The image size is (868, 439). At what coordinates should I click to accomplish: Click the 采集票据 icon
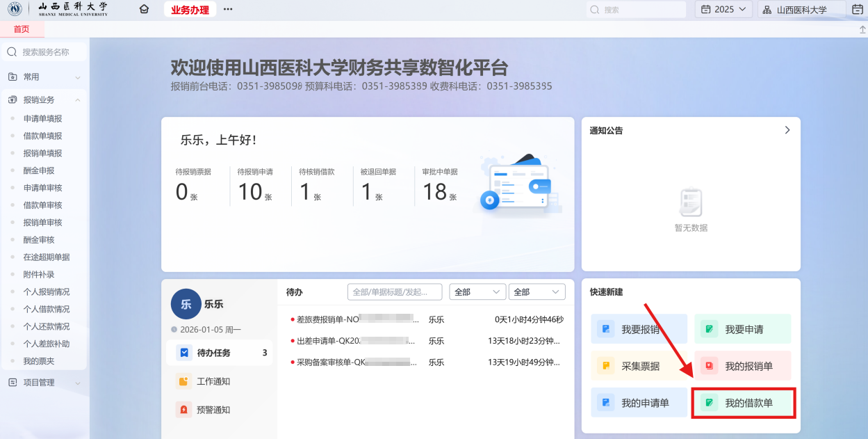click(x=606, y=365)
